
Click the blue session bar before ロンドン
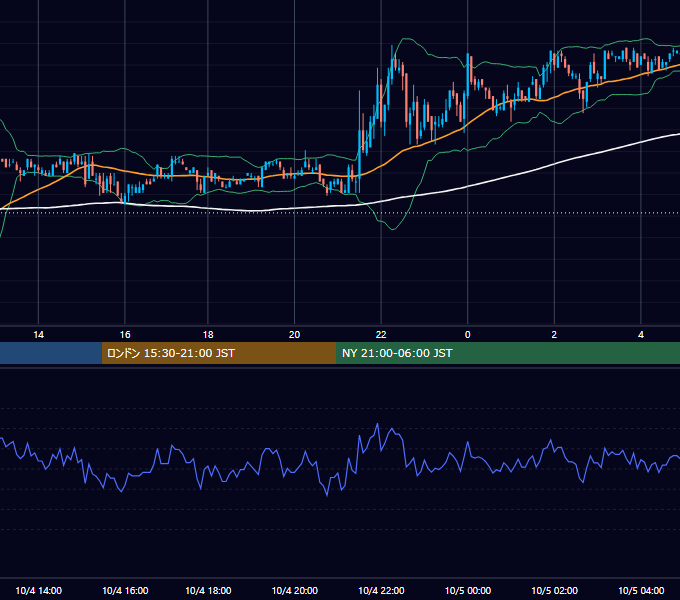point(51,353)
